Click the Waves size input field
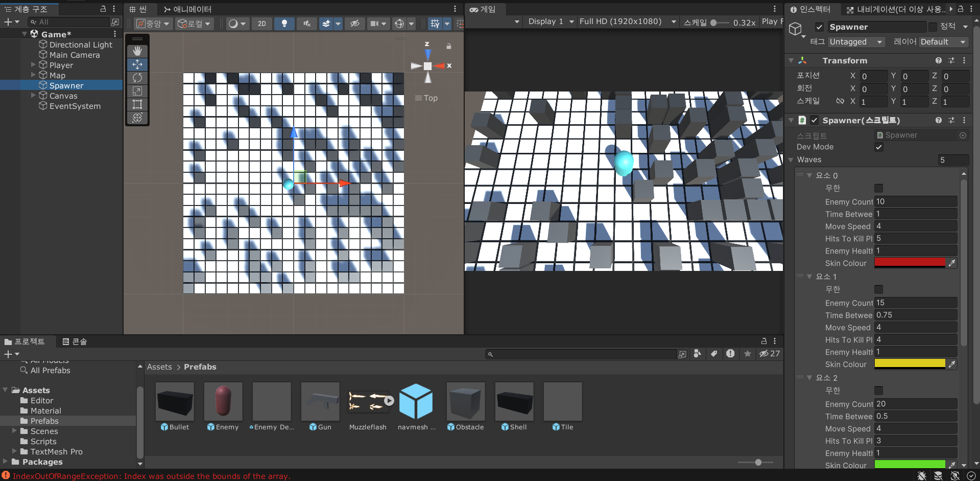980x481 pixels. (x=953, y=160)
